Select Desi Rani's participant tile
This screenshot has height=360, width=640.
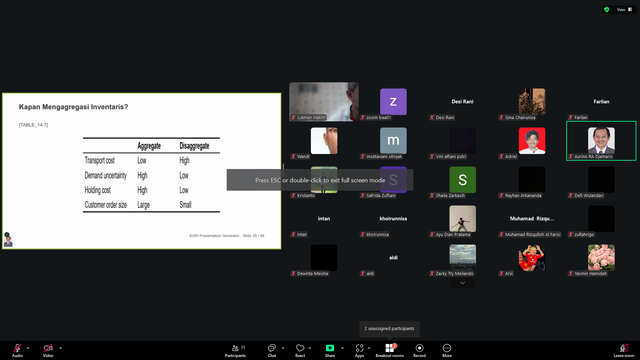point(462,102)
